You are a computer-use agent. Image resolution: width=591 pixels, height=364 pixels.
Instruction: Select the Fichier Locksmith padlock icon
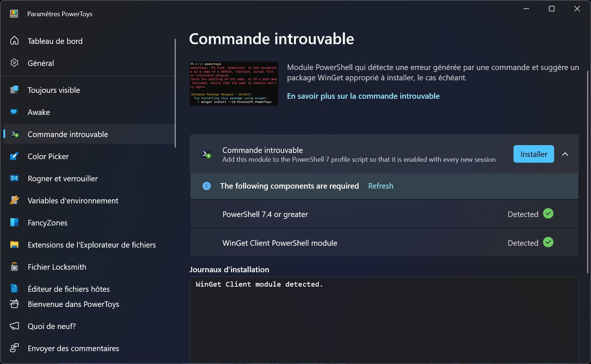[x=14, y=267]
